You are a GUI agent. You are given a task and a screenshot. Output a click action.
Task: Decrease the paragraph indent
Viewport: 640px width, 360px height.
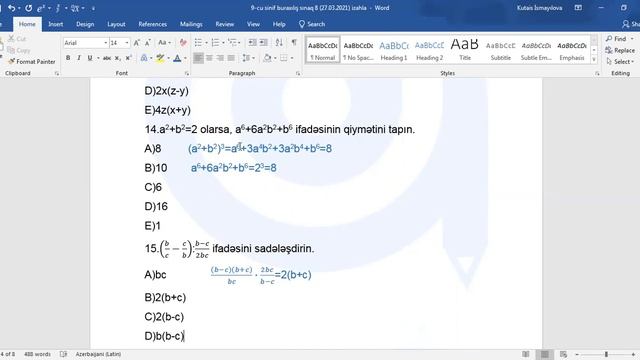[253, 42]
